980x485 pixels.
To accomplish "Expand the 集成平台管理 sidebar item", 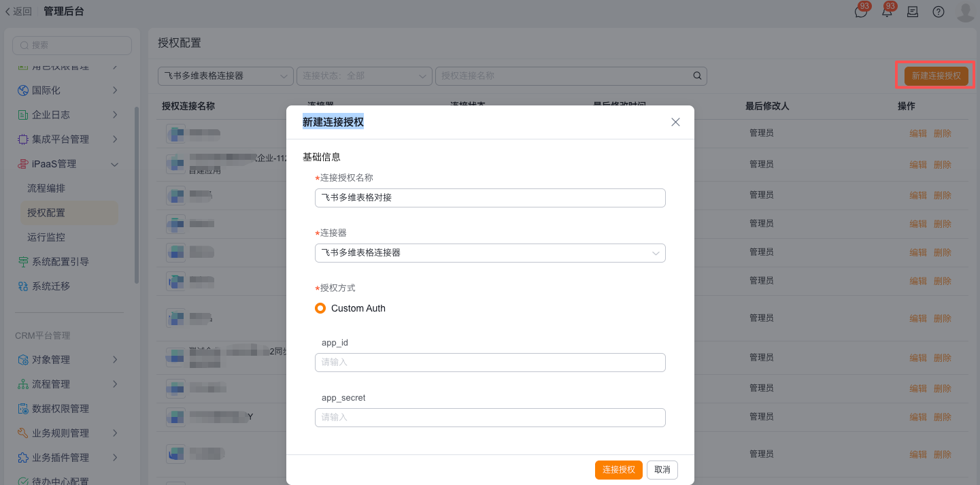I will coord(114,139).
